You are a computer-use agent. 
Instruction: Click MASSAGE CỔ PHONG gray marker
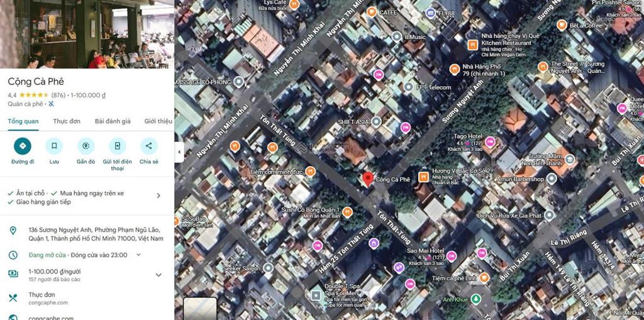(239, 82)
